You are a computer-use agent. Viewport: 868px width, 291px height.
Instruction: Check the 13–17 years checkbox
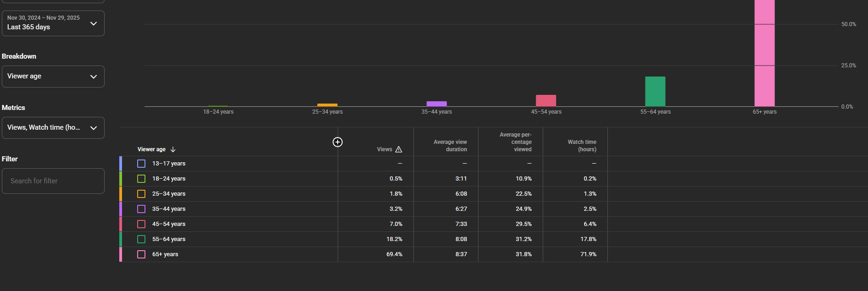point(141,164)
